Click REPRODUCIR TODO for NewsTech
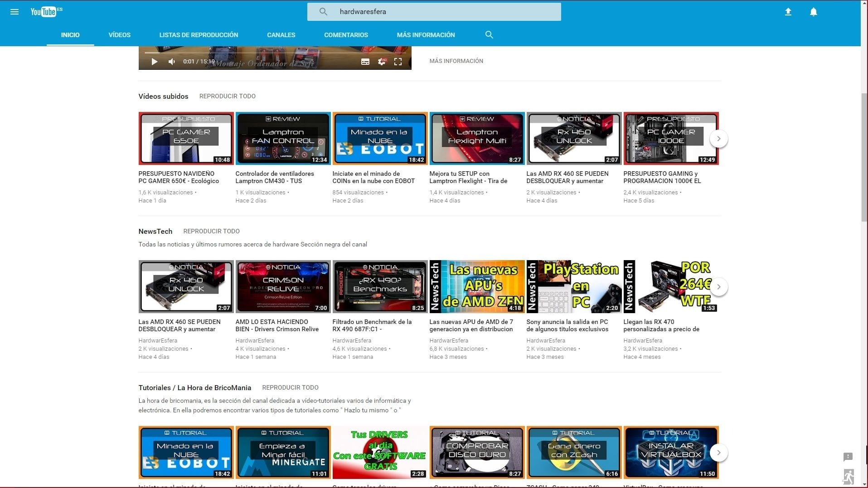Screen dimensions: 868x488 (x=211, y=231)
